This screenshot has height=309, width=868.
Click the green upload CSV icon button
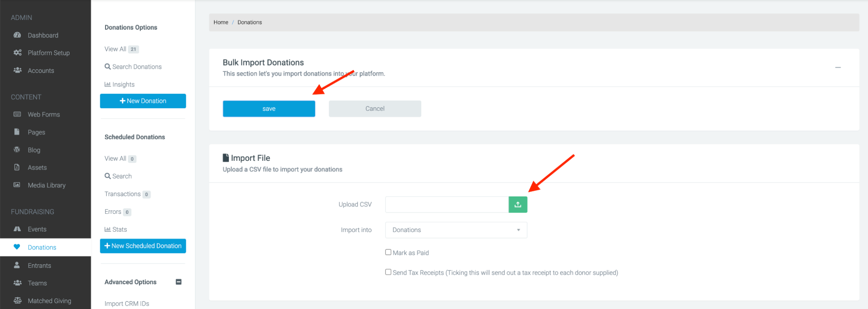click(518, 204)
